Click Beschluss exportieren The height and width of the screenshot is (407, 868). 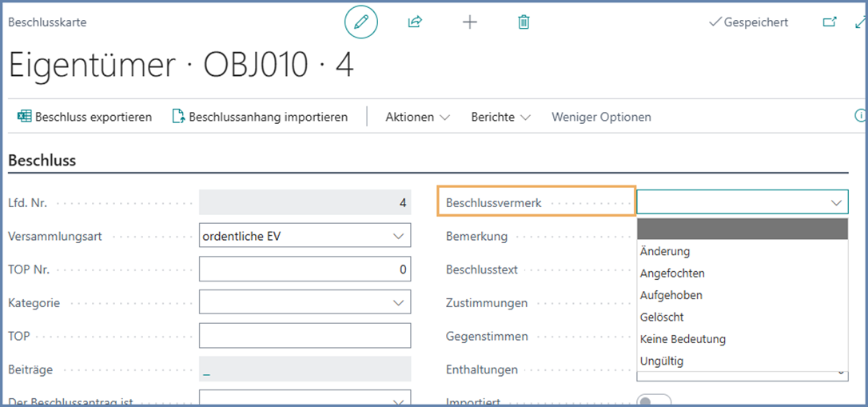coord(85,117)
